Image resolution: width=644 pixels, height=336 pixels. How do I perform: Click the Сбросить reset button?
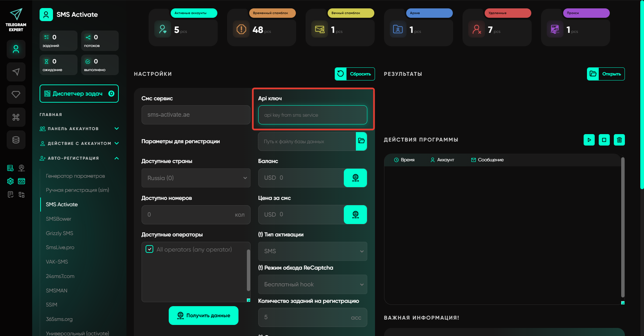[x=355, y=74]
